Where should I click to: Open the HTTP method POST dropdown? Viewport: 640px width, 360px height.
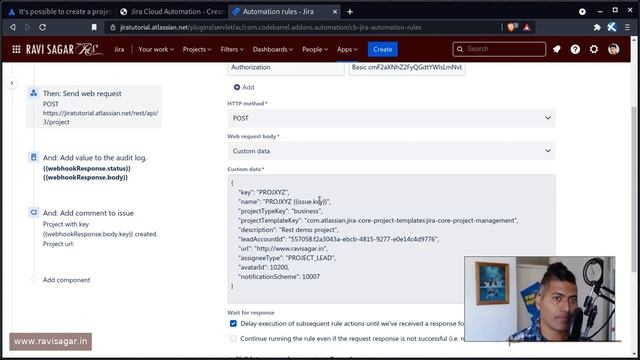pyautogui.click(x=391, y=118)
